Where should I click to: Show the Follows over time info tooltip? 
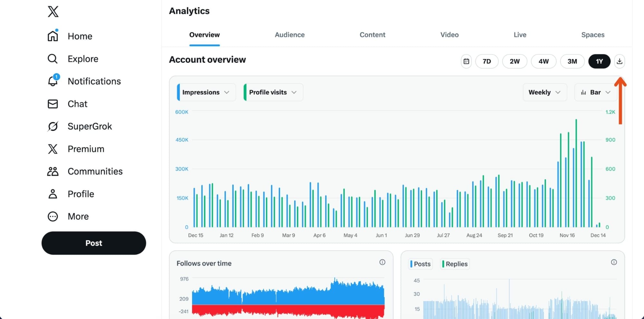383,262
